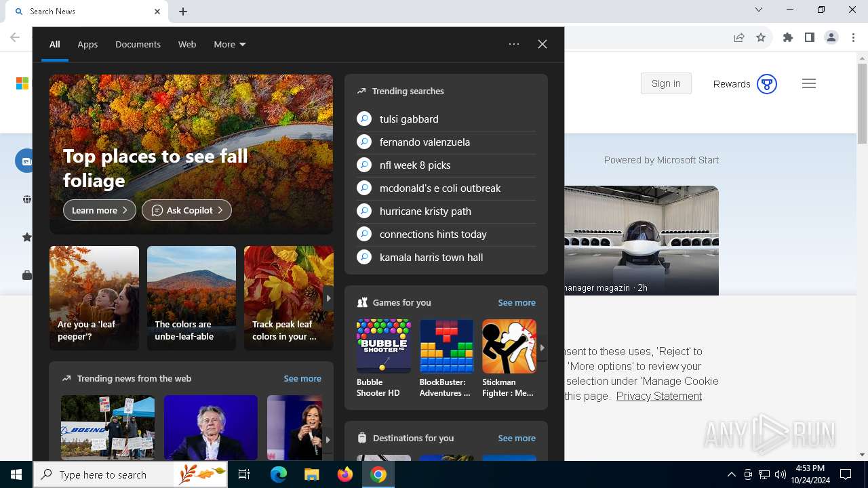Click search icon beside hurricane kristy path

point(364,211)
